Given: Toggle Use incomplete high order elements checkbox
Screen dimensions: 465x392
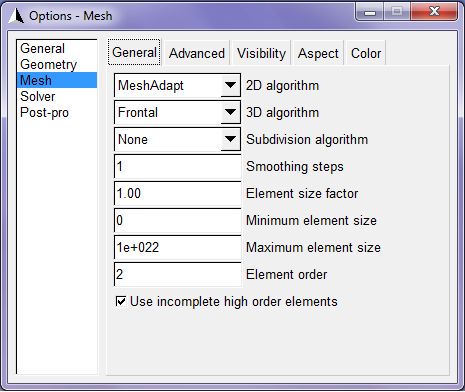Looking at the screenshot, I should [x=121, y=301].
